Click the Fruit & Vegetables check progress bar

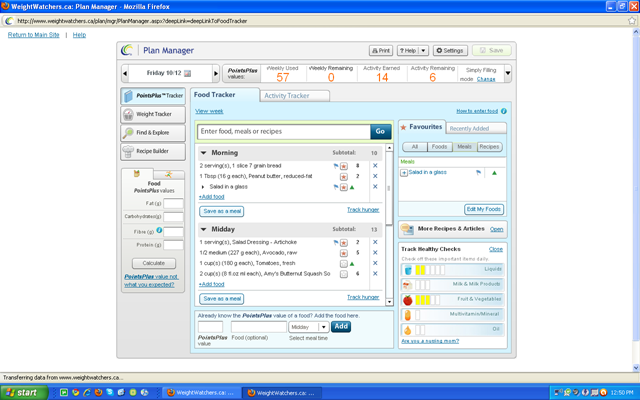[x=427, y=300]
